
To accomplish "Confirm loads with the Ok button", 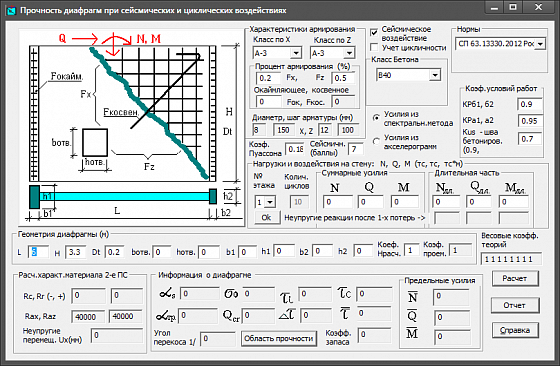I will pyautogui.click(x=266, y=217).
